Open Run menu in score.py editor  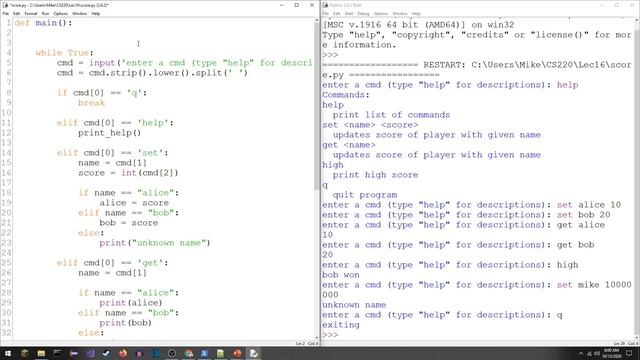point(45,13)
